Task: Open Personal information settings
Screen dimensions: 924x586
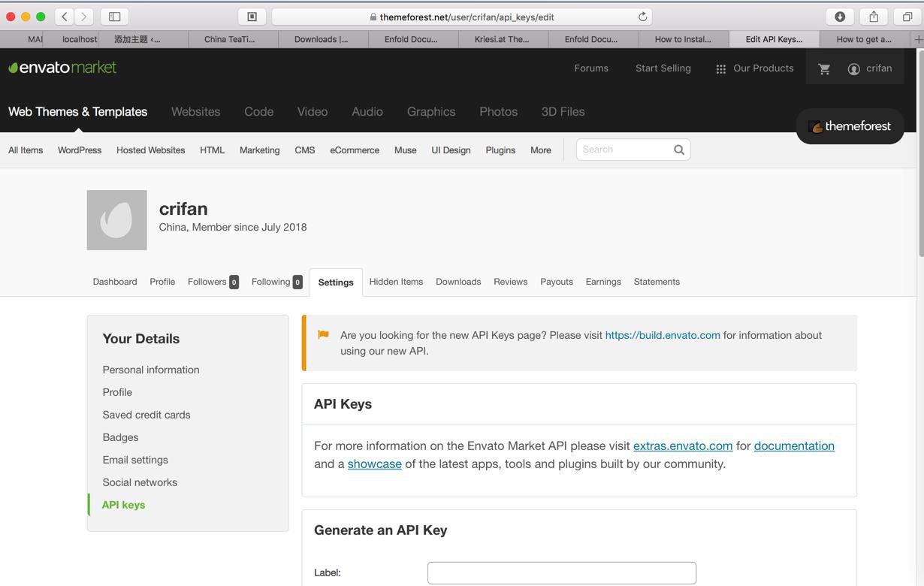Action: (151, 370)
